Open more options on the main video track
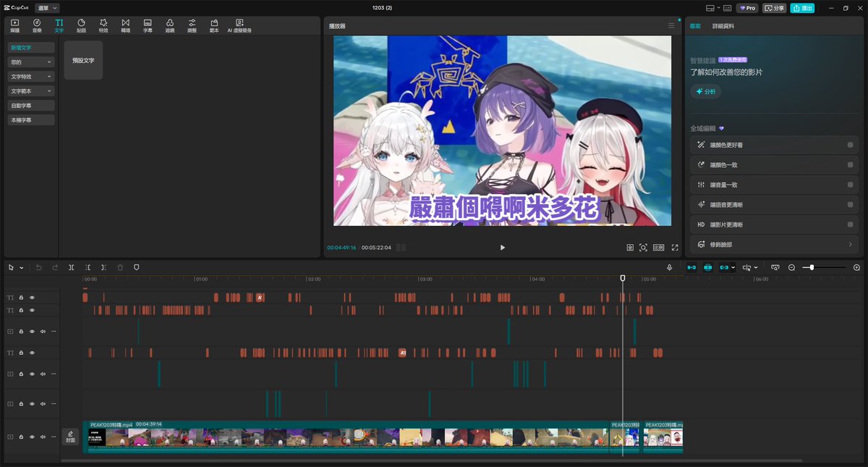The width and height of the screenshot is (868, 467). point(54,437)
